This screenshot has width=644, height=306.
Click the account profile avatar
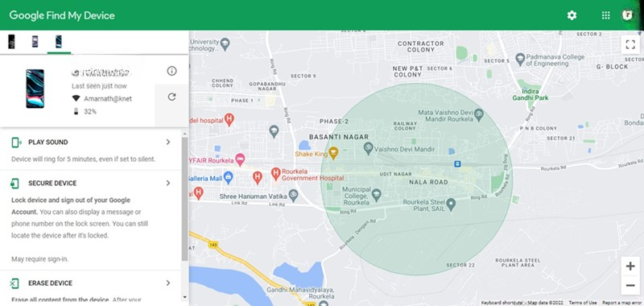627,15
